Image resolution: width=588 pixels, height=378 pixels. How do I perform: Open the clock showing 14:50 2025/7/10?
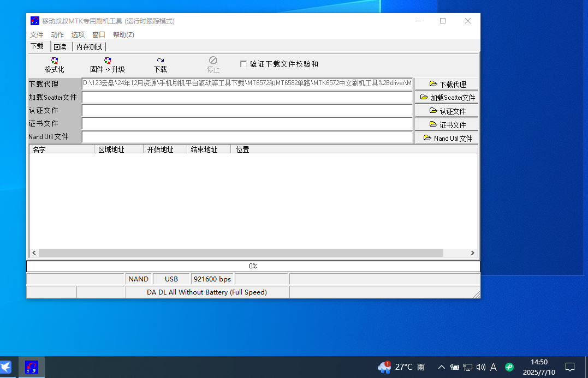539,367
